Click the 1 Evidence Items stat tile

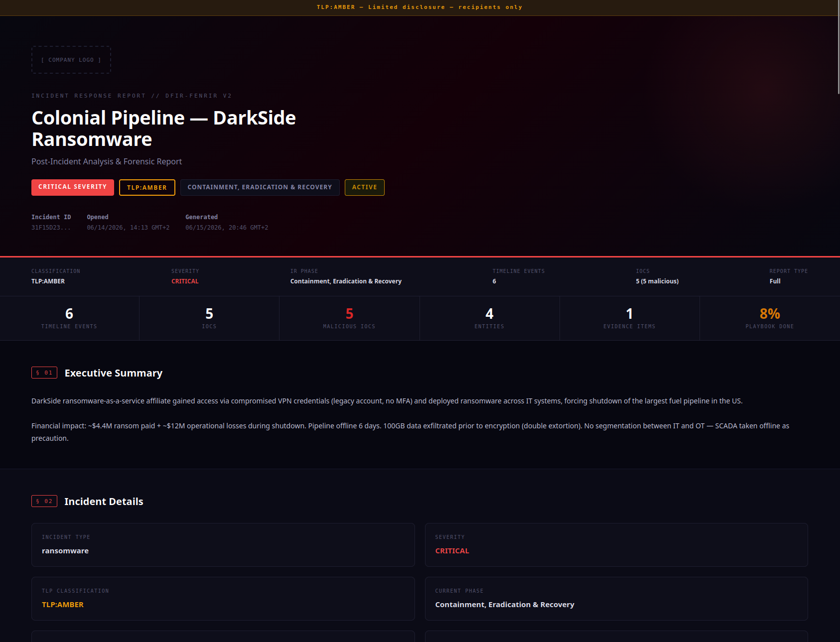pyautogui.click(x=629, y=318)
